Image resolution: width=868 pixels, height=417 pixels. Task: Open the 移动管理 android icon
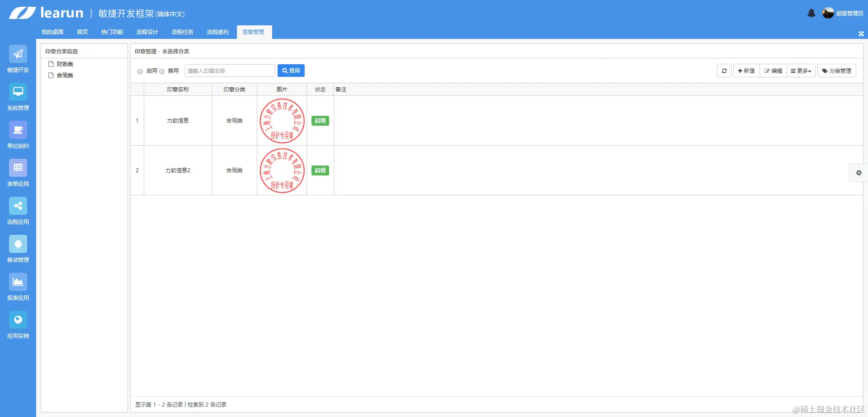coord(18,244)
